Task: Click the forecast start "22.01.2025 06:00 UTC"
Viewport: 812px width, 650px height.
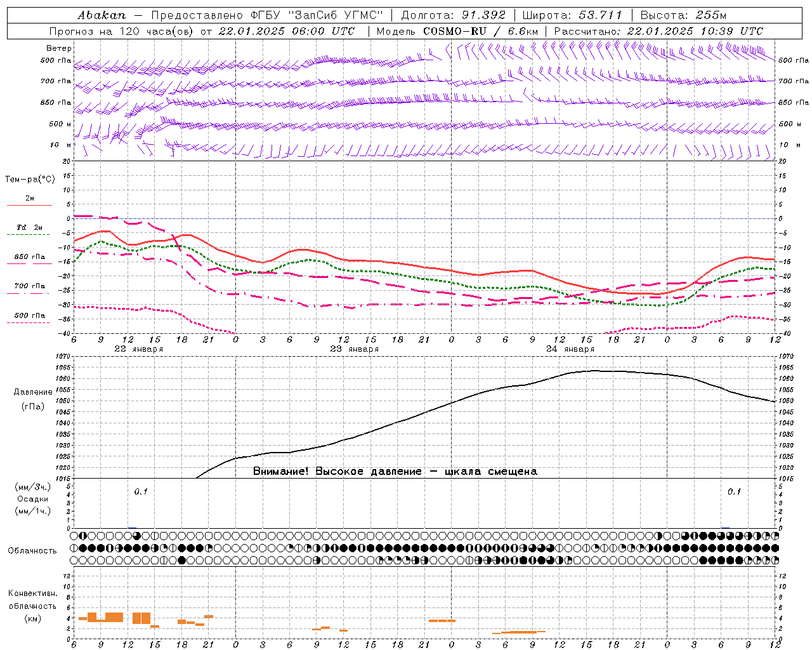Action: point(286,31)
